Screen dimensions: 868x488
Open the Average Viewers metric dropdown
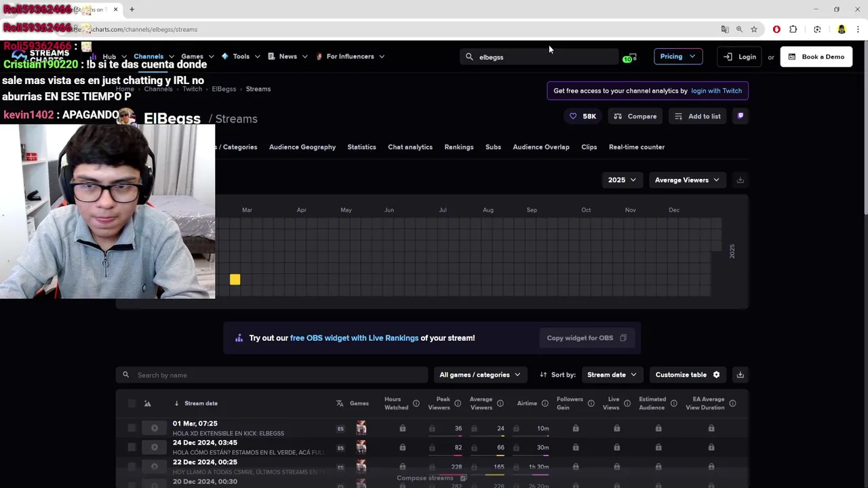(687, 180)
